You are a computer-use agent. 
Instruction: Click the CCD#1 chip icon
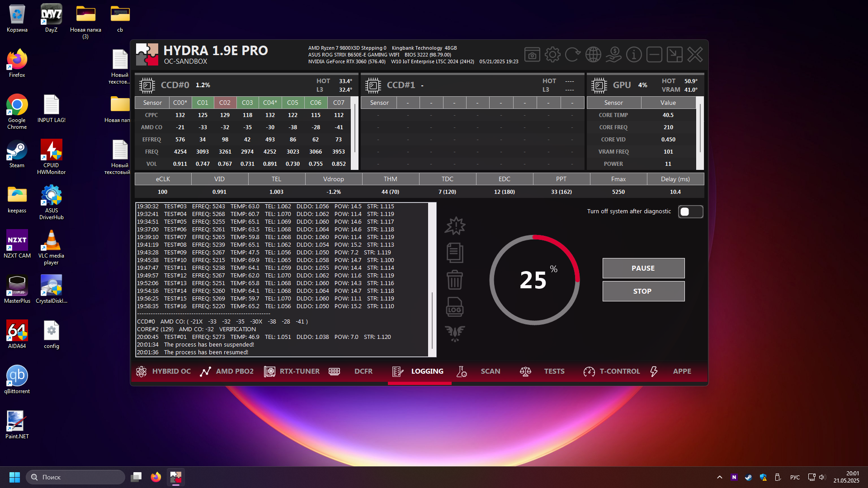click(373, 85)
